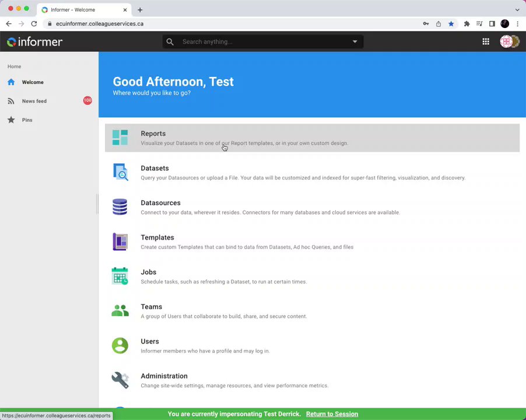Open the Users section
The height and width of the screenshot is (420, 526).
(x=312, y=345)
